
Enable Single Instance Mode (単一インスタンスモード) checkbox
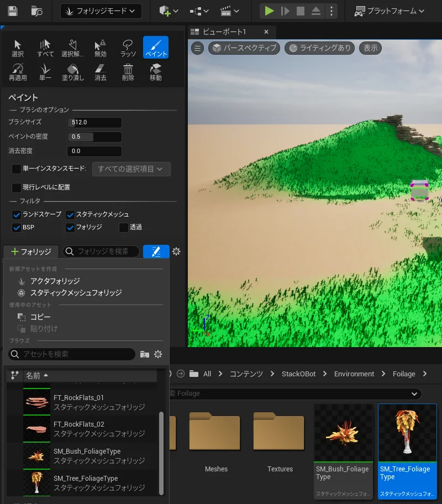click(x=17, y=169)
